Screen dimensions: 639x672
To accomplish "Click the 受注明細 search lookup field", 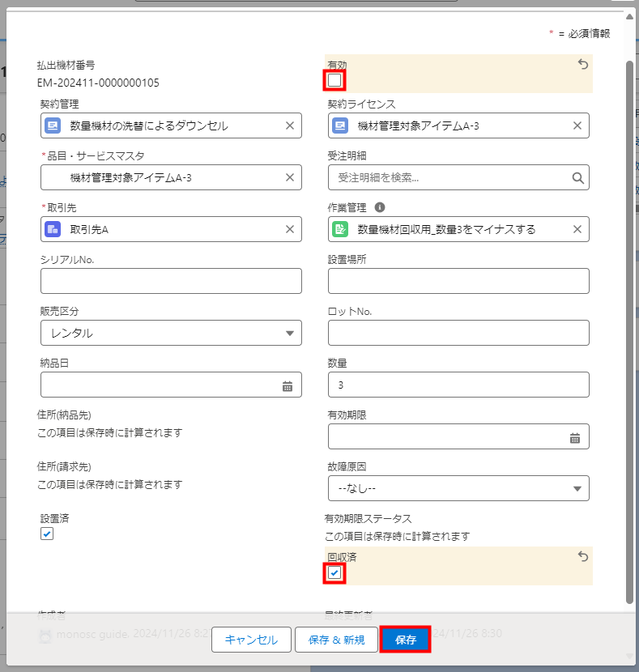I will 450,177.
